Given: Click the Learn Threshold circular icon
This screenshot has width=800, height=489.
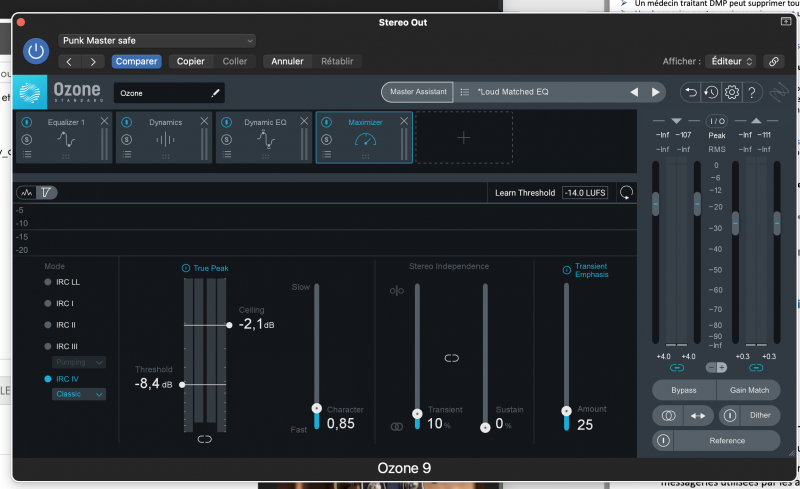Looking at the screenshot, I should pyautogui.click(x=626, y=192).
